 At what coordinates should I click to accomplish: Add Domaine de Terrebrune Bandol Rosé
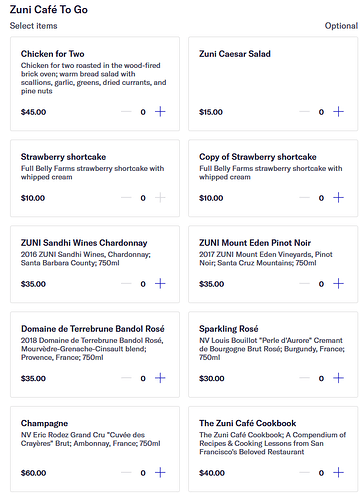tap(160, 378)
